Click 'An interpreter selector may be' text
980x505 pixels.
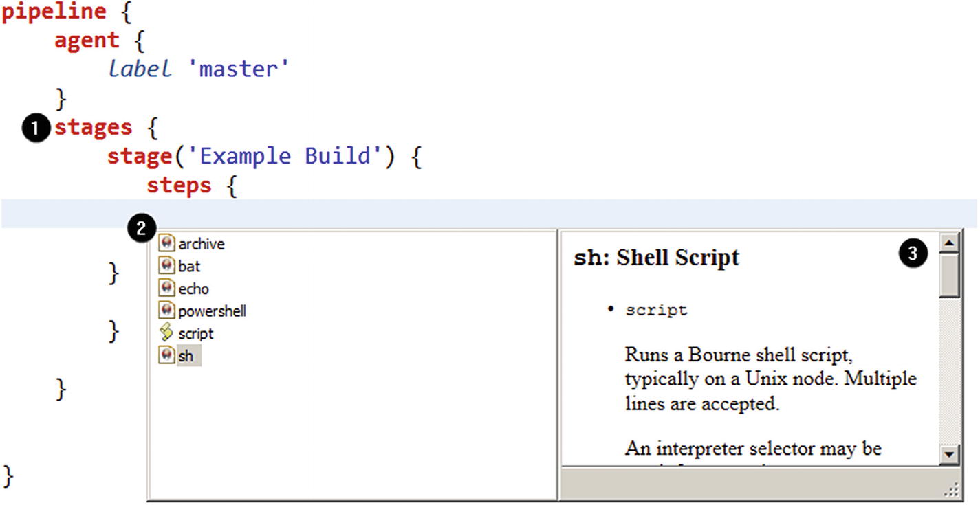(x=753, y=449)
